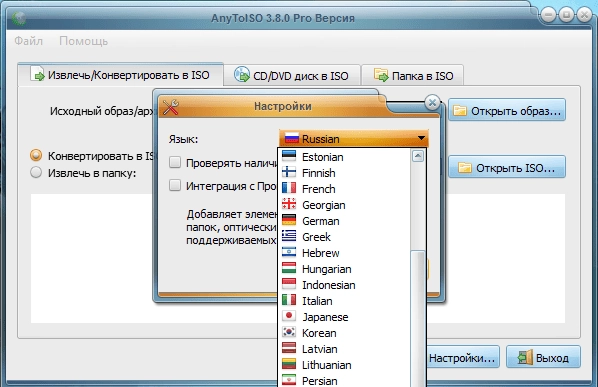Toggle the Проверять наличие checkbox
Image resolution: width=598 pixels, height=387 pixels.
click(x=175, y=162)
